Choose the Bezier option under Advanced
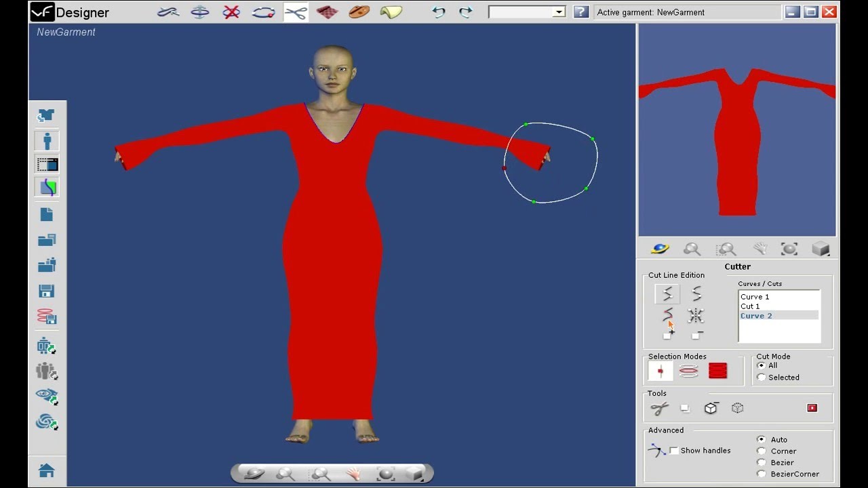Image resolution: width=868 pixels, height=488 pixels. coord(762,462)
